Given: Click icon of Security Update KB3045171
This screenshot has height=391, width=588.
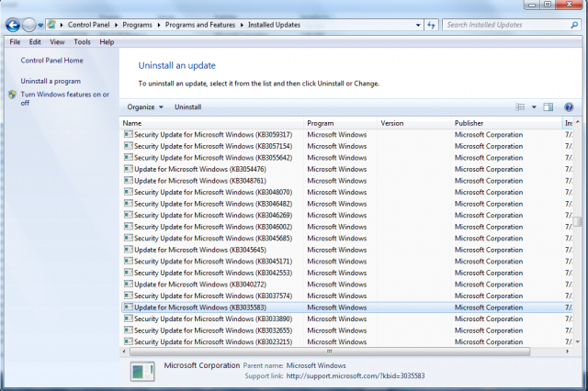Looking at the screenshot, I should tap(129, 261).
